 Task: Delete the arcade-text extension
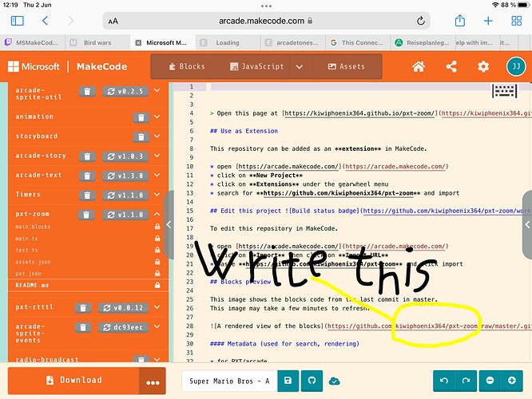point(87,176)
